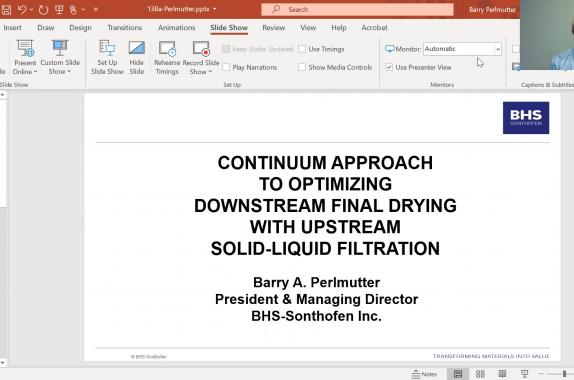Start slideshow from beginning icon in quick access
Image resolution: width=574 pixels, height=380 pixels.
(59, 10)
